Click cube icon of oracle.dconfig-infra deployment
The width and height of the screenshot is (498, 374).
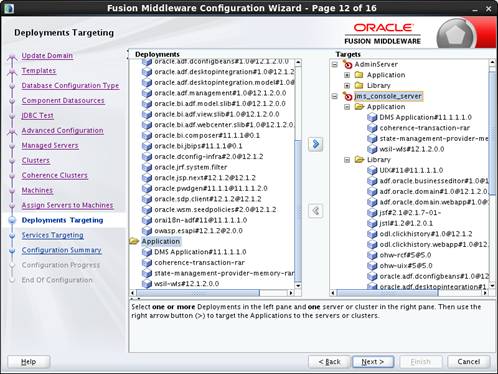tap(147, 157)
